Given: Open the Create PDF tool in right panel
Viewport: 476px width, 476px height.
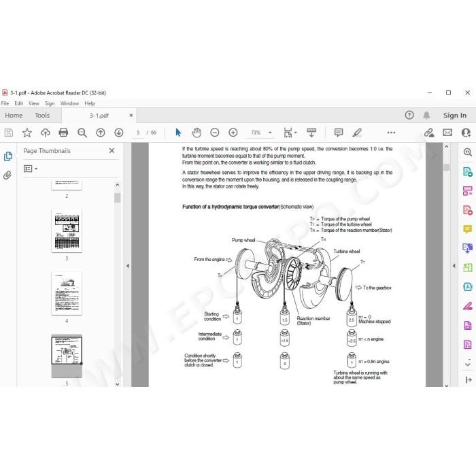Looking at the screenshot, I should [468, 210].
